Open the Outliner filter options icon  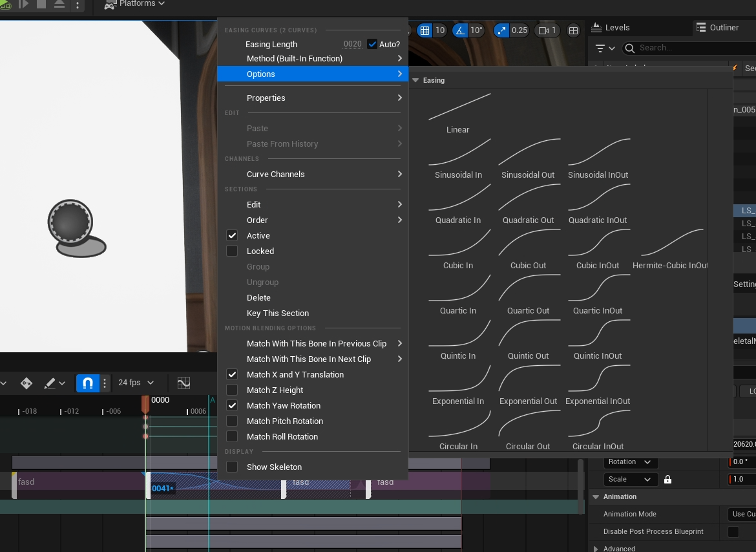pos(605,48)
